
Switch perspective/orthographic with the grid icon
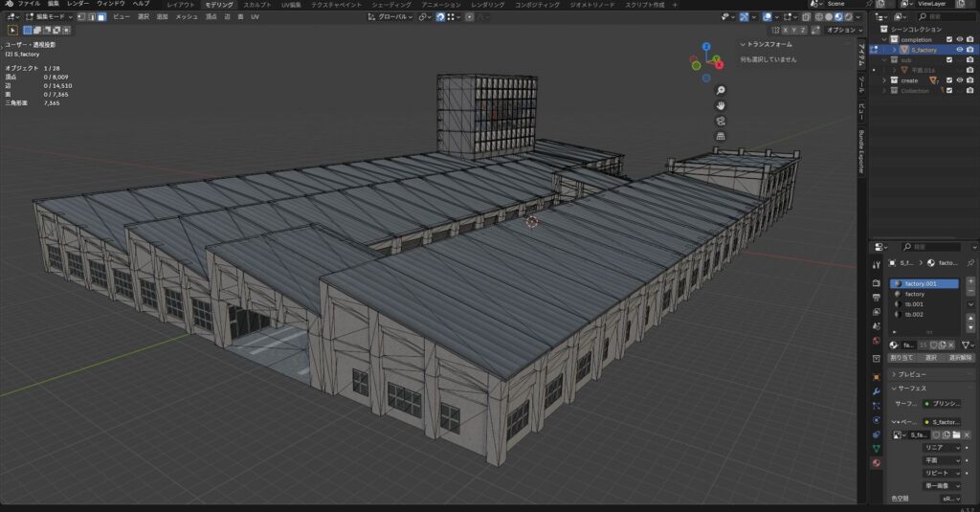[721, 136]
